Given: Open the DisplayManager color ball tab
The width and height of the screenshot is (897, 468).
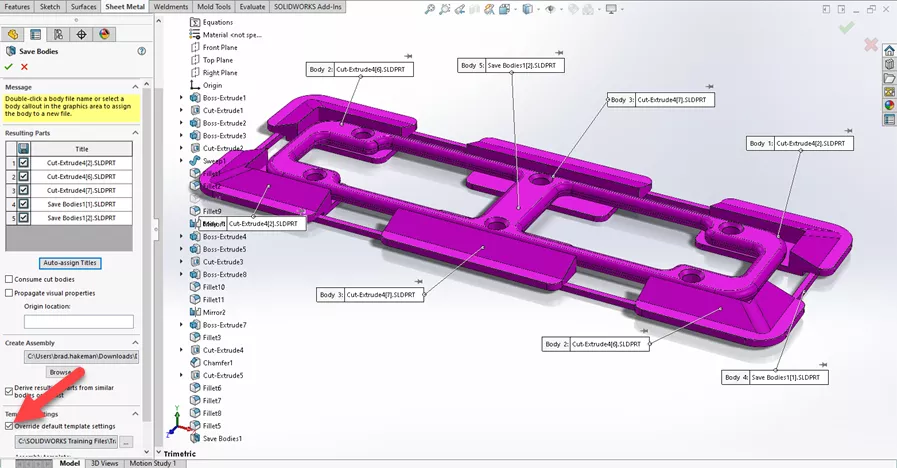Looking at the screenshot, I should [x=104, y=34].
